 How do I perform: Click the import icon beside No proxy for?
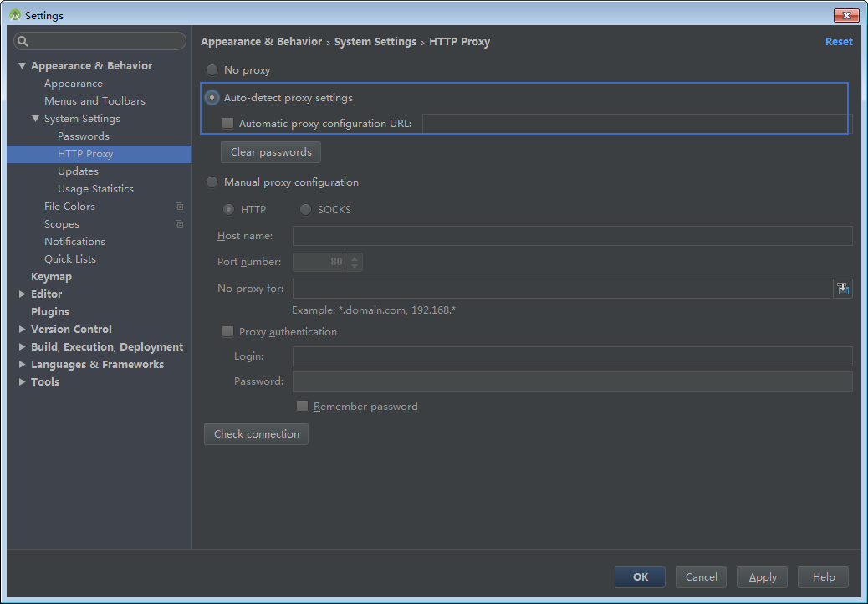point(843,289)
